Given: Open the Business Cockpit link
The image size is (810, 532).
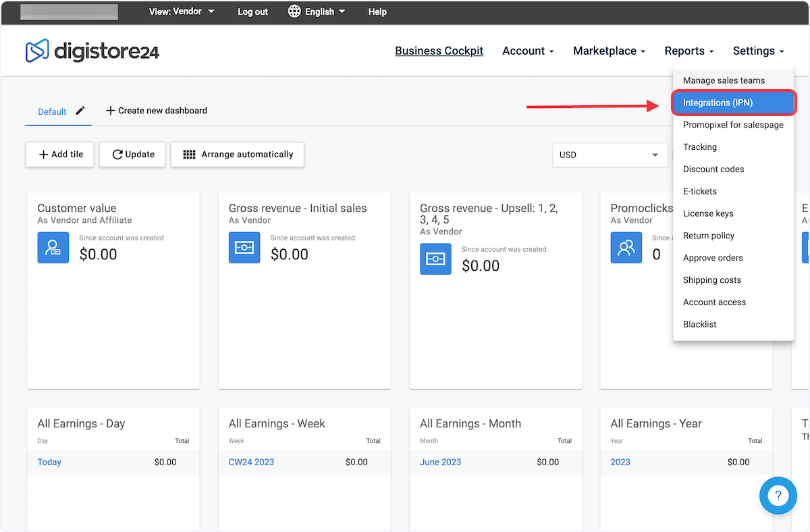Looking at the screenshot, I should 439,51.
